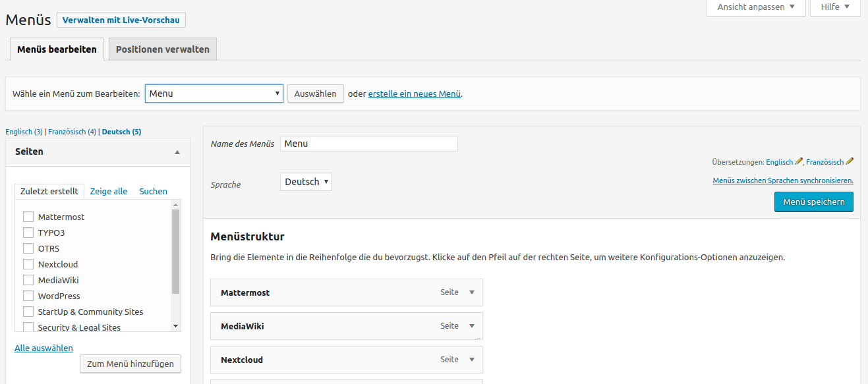Viewport: 868px width, 384px height.
Task: Click the Auswählen button
Action: 316,94
